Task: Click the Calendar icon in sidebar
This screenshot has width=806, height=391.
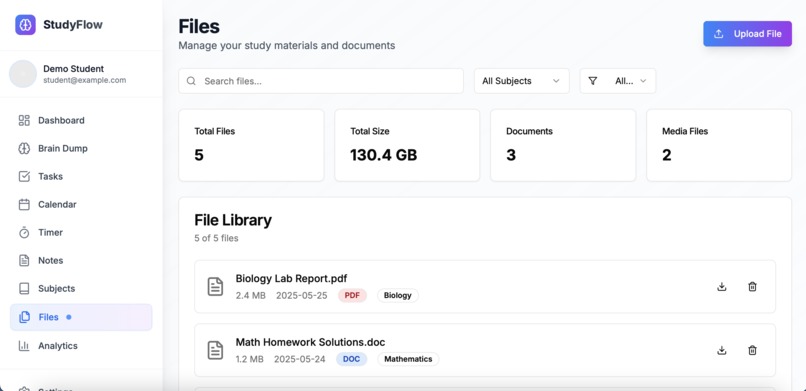Action: click(x=24, y=204)
